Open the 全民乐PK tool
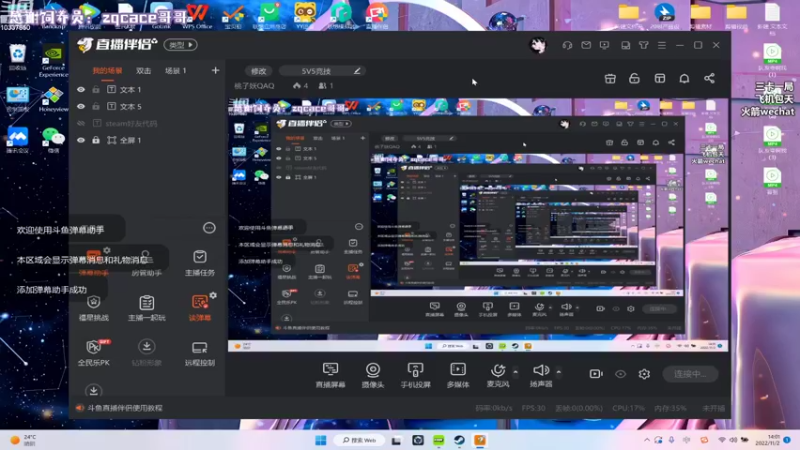 (93, 353)
